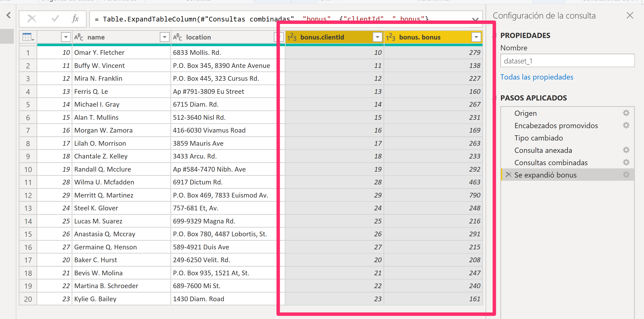Select the name column header

pyautogui.click(x=121, y=37)
